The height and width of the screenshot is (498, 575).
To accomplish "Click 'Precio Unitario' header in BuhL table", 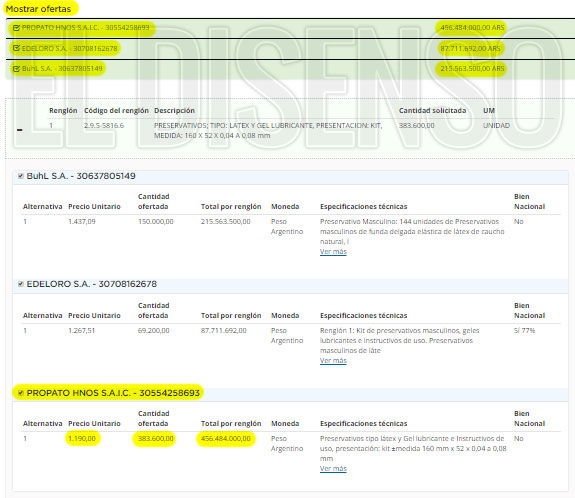I will point(94,206).
